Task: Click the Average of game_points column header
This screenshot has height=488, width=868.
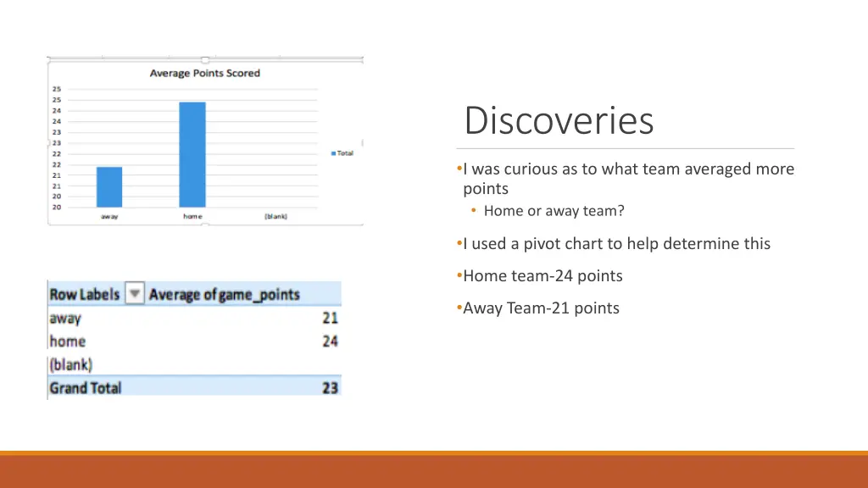Action: click(x=225, y=294)
